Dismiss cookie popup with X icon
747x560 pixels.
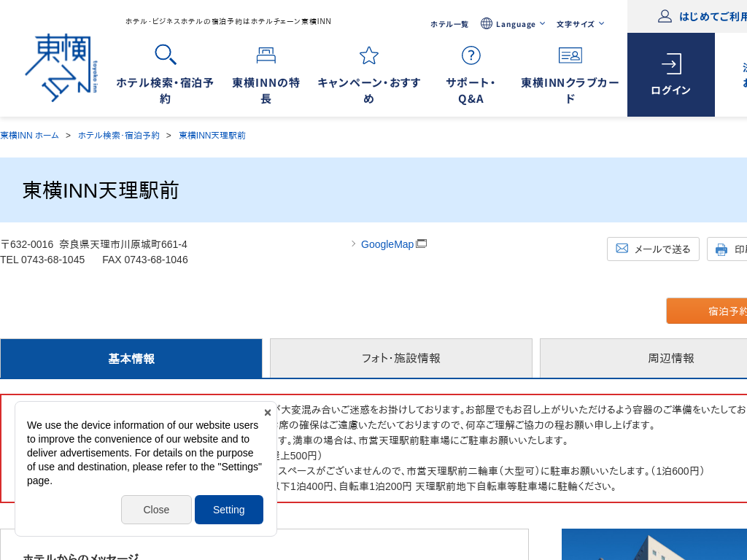[x=267, y=413]
